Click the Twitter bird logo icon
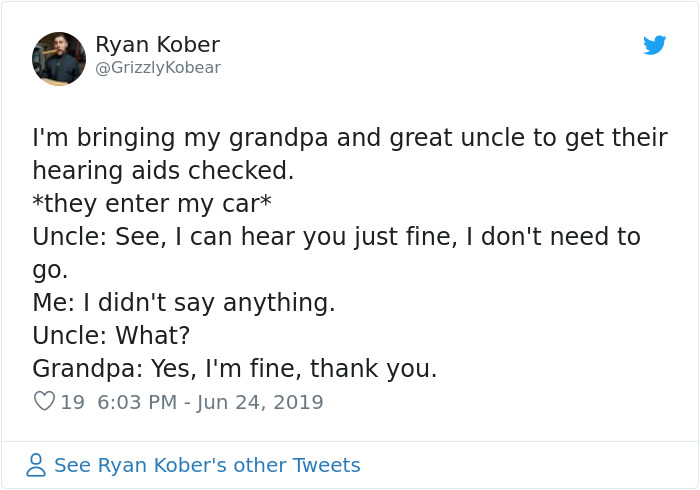 click(655, 45)
